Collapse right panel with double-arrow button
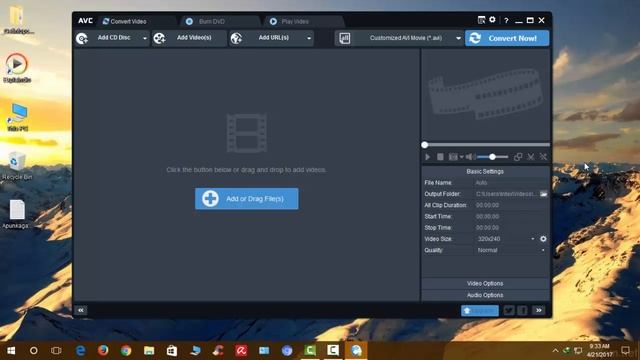This screenshot has height=360, width=640. [539, 311]
